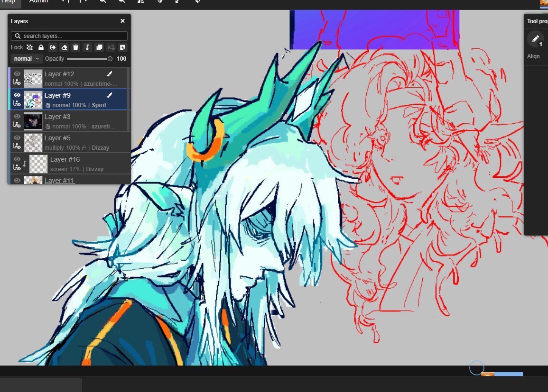Image resolution: width=548 pixels, height=392 pixels.
Task: Click the reference icon under Layer #9 name
Action: point(48,105)
